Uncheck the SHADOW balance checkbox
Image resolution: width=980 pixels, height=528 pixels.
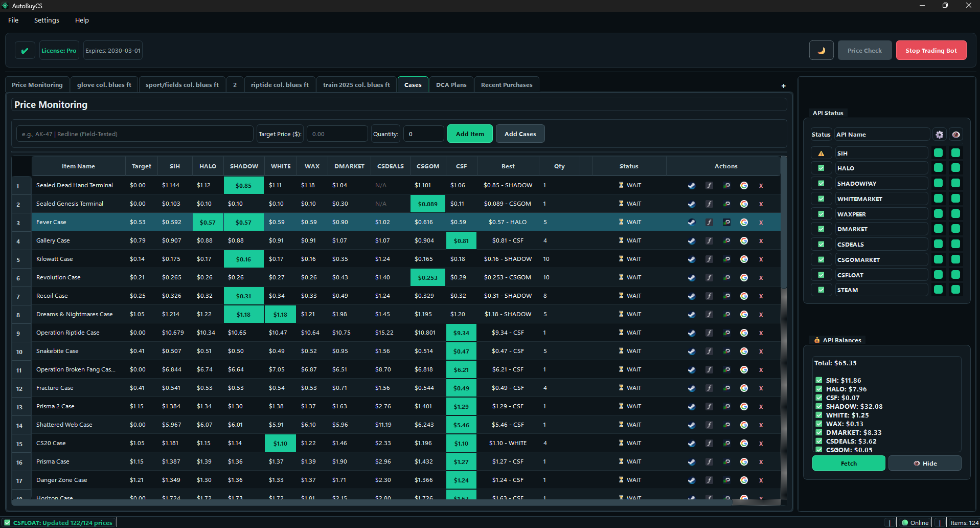pos(819,406)
